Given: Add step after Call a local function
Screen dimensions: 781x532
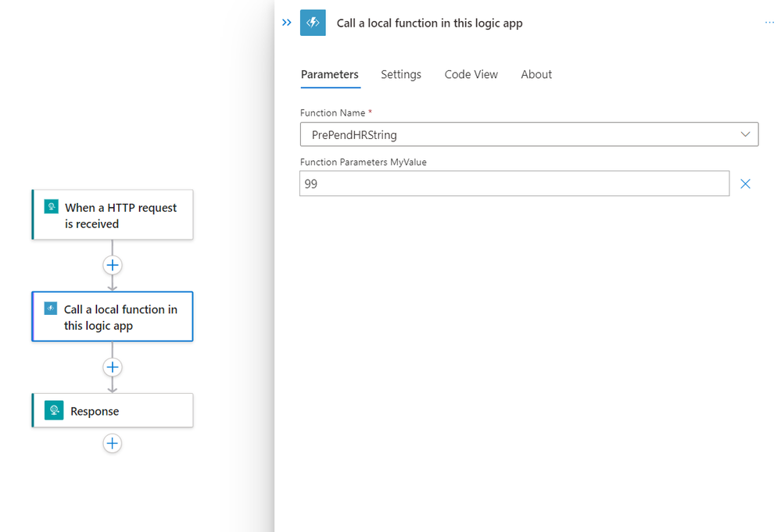Looking at the screenshot, I should click(x=113, y=367).
